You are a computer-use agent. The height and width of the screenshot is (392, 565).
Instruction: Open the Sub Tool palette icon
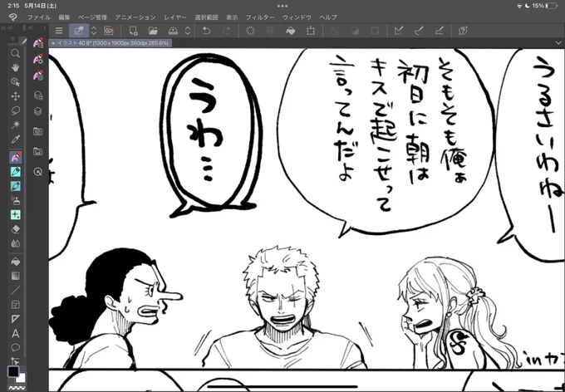(x=38, y=43)
